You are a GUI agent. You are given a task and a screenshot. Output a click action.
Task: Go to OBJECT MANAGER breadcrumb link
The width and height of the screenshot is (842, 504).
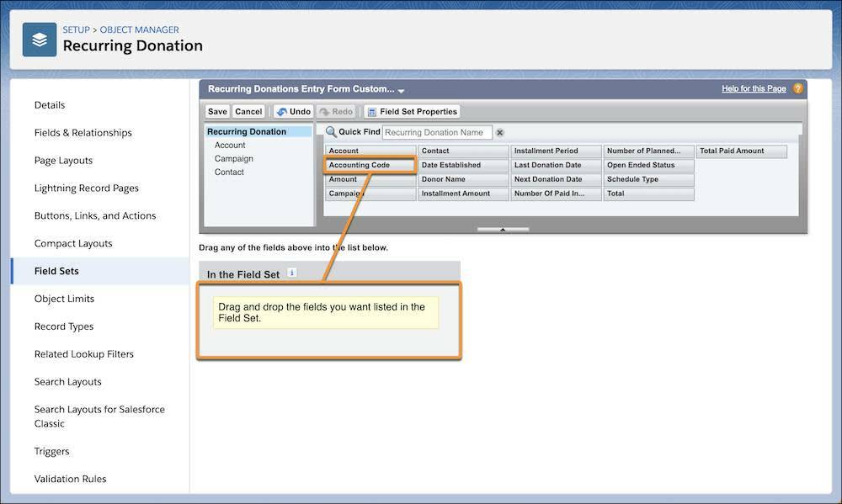pyautogui.click(x=139, y=29)
